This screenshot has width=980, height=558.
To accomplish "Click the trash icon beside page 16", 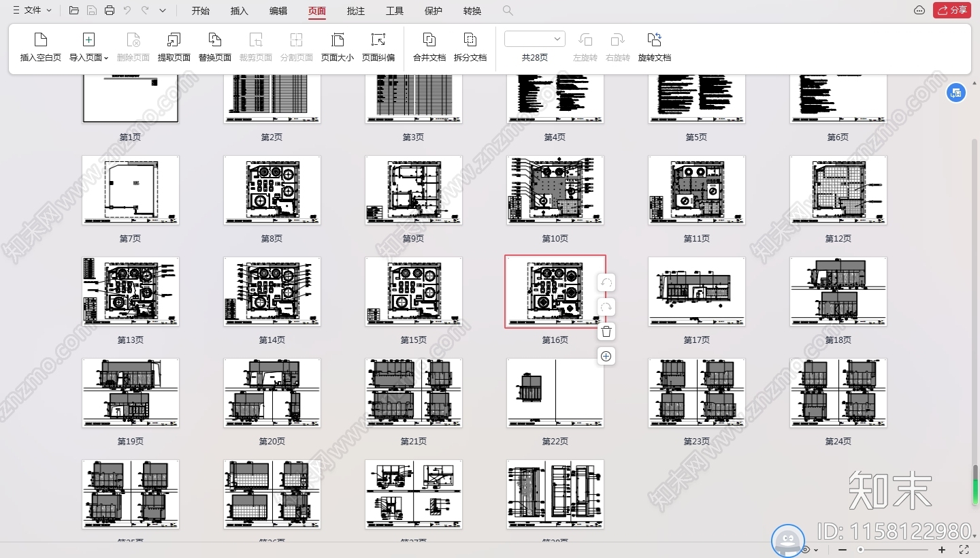I will point(606,331).
